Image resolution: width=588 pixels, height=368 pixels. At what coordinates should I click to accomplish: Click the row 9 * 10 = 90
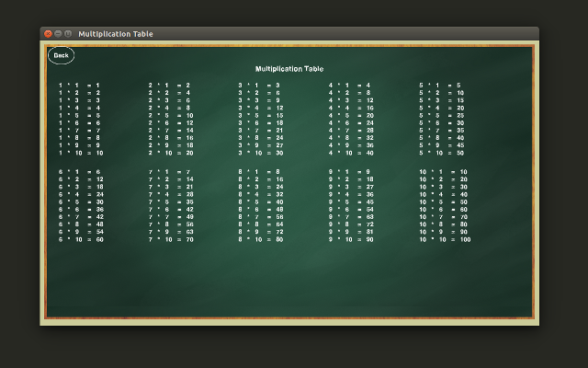pos(351,239)
